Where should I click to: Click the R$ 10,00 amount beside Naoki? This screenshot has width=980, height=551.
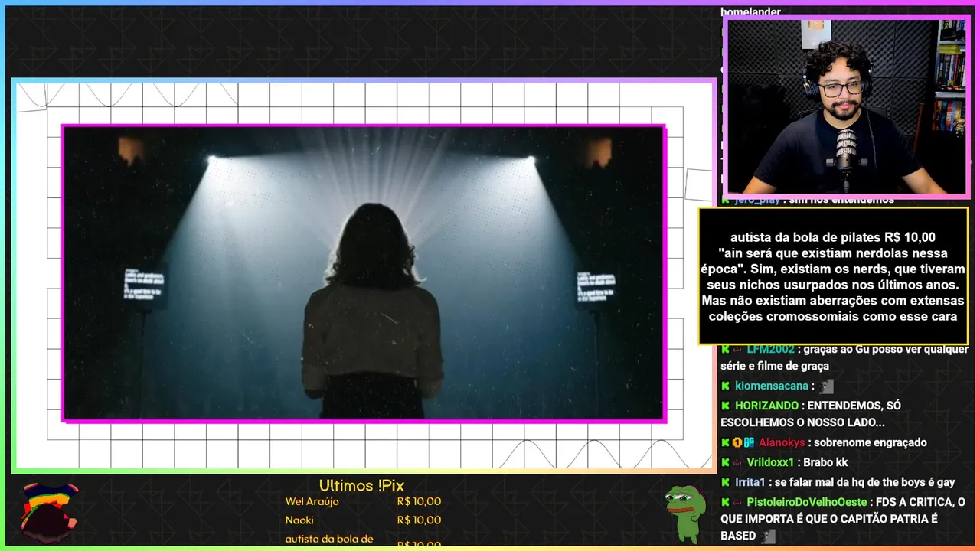(419, 520)
